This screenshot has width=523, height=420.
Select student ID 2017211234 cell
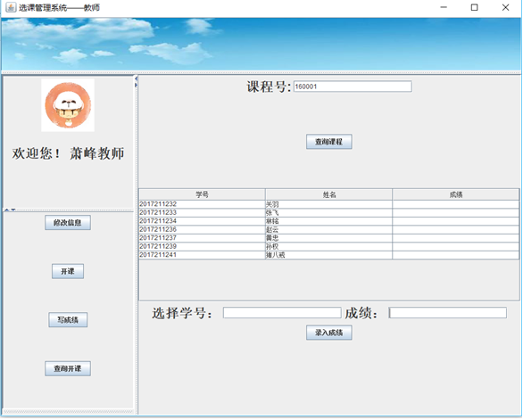pos(202,221)
